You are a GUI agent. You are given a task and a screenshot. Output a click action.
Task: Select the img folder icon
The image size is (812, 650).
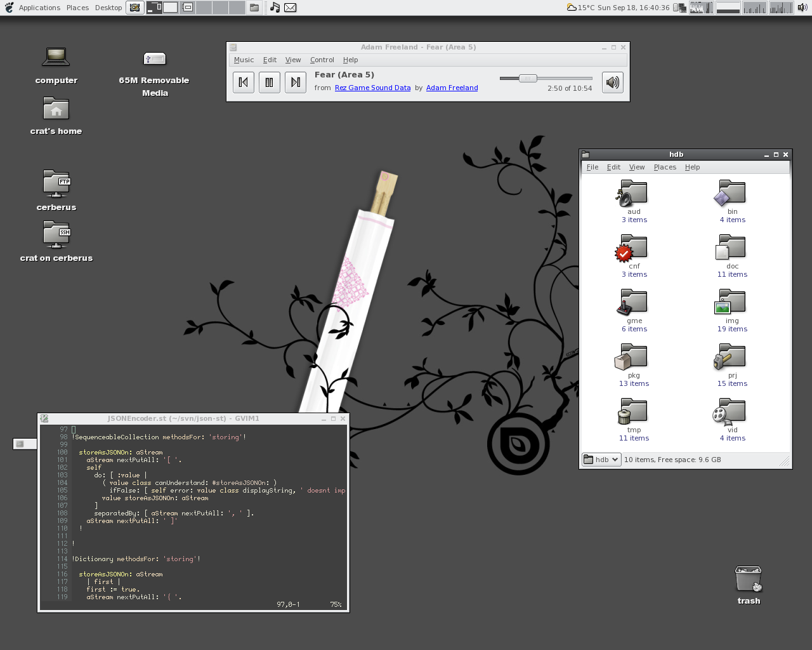(730, 303)
